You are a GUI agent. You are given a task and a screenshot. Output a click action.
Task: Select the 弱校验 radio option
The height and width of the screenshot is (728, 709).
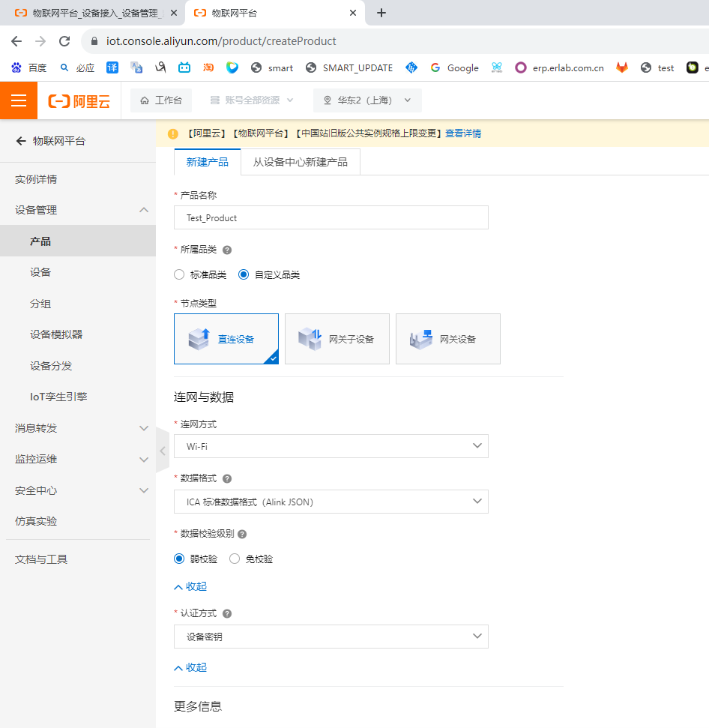click(179, 559)
